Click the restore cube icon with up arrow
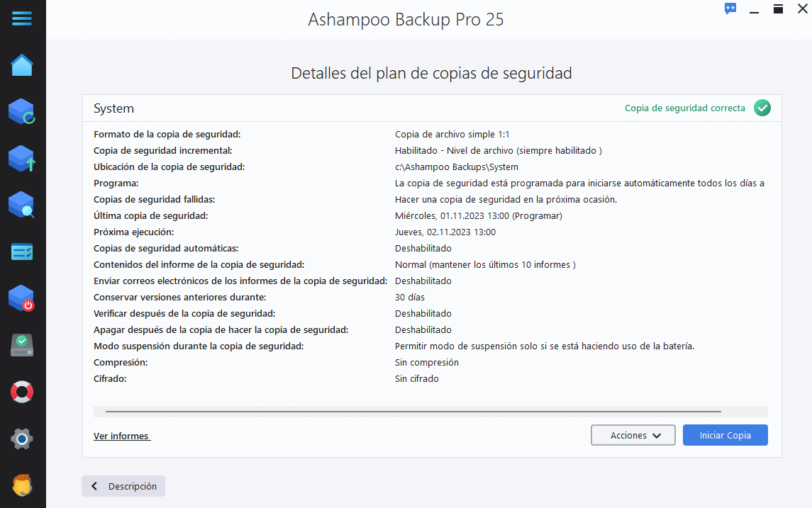 click(22, 158)
